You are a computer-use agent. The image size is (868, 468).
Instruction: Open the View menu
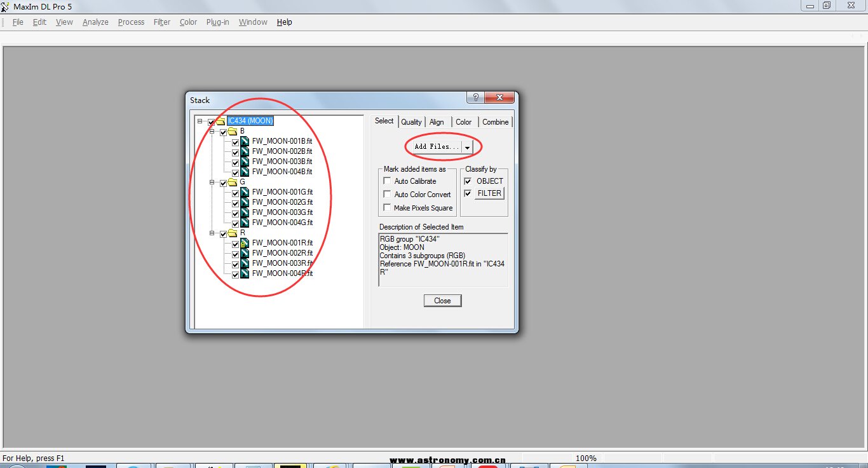(64, 22)
